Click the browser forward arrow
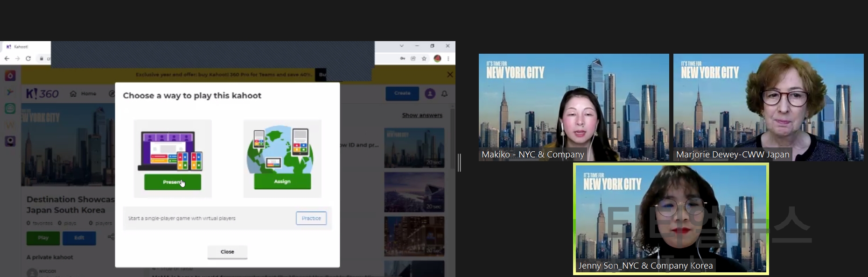This screenshot has width=868, height=277. point(17,58)
